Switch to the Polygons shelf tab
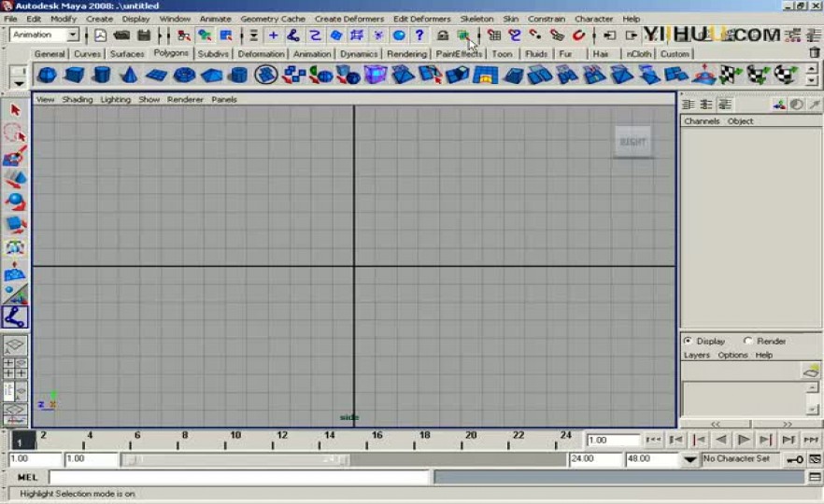 pos(171,53)
